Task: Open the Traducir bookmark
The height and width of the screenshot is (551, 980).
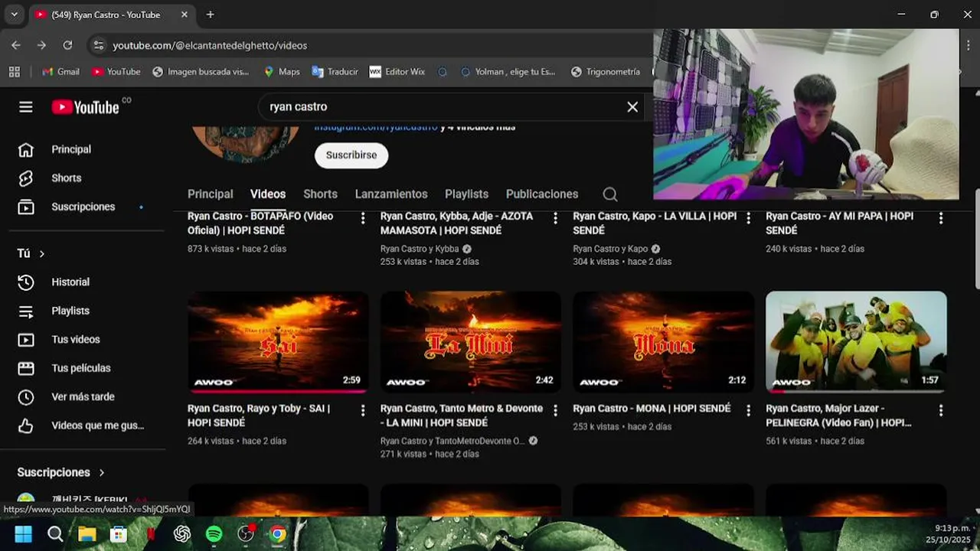Action: point(335,71)
